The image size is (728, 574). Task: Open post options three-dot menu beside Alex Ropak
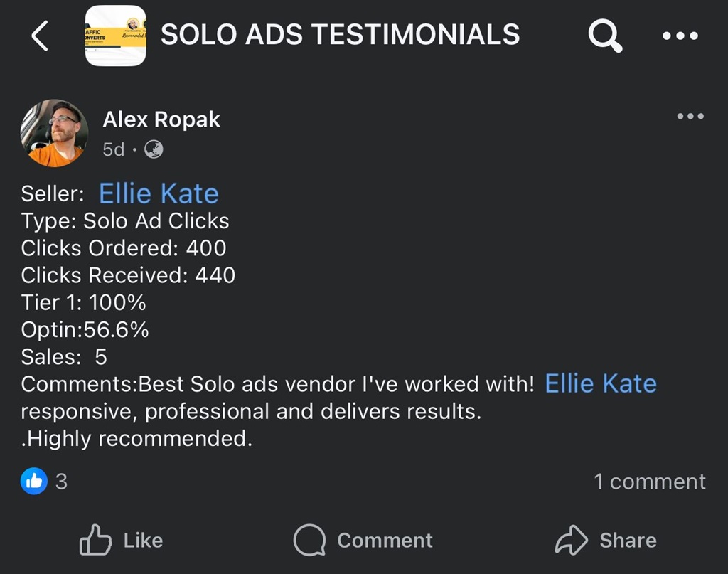[x=690, y=117]
